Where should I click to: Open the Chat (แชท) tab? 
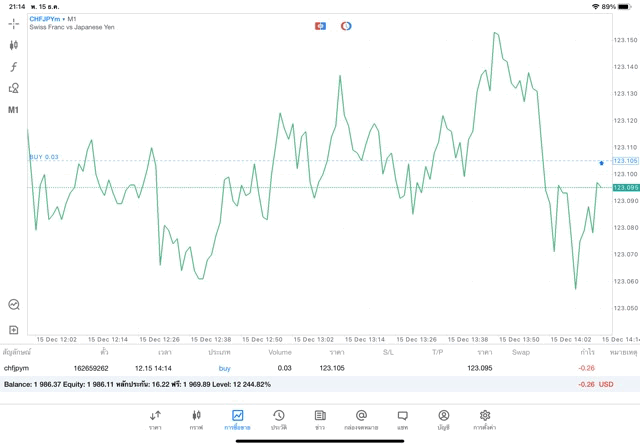pos(402,420)
